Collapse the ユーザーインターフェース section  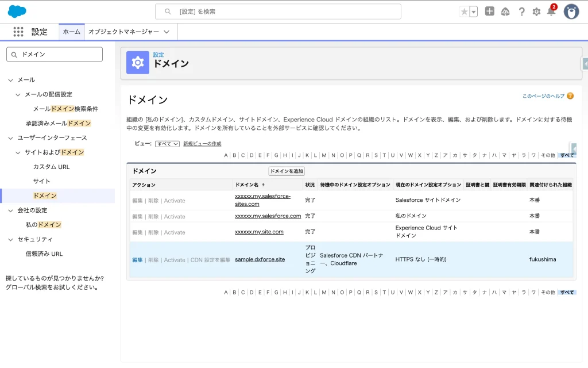pyautogui.click(x=11, y=138)
